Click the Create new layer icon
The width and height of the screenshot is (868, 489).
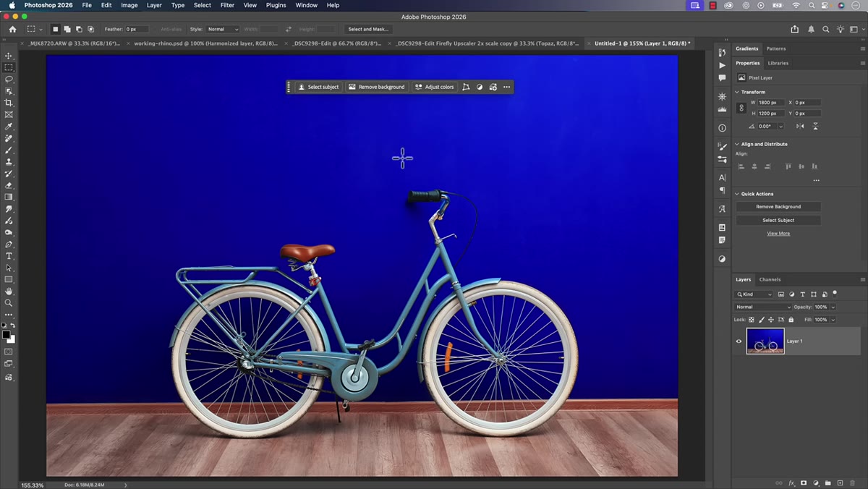point(841,482)
